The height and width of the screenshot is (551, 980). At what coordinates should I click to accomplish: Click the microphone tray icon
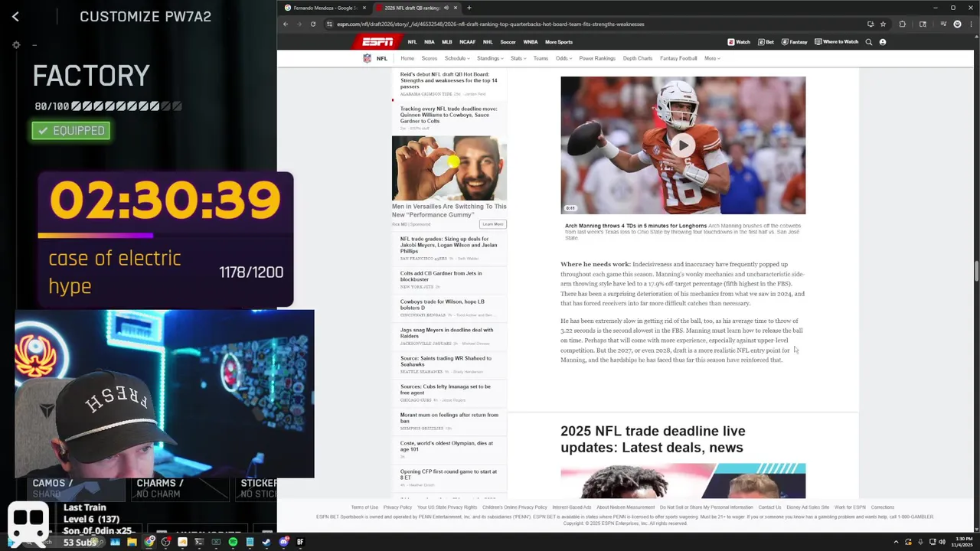920,542
